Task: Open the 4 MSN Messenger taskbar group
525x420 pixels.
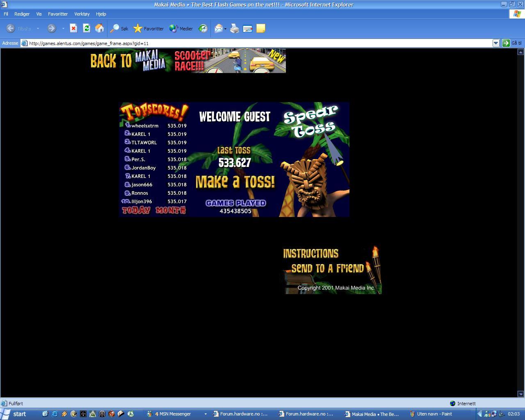Action: [176, 414]
